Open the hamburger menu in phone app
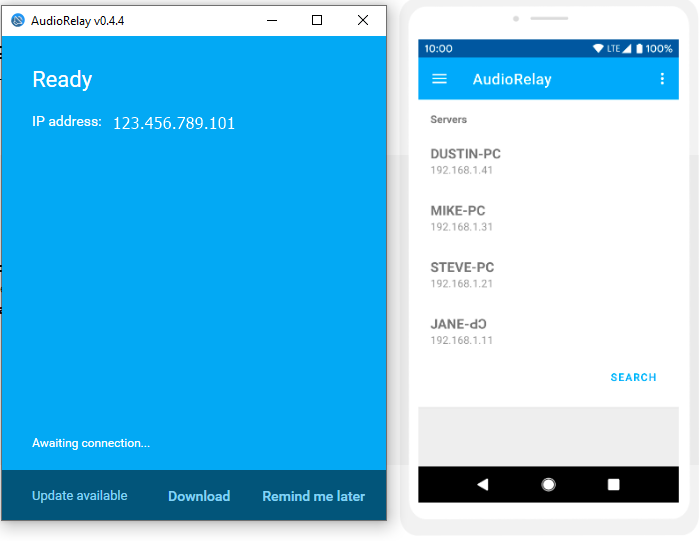This screenshot has height=541, width=699. tap(439, 79)
